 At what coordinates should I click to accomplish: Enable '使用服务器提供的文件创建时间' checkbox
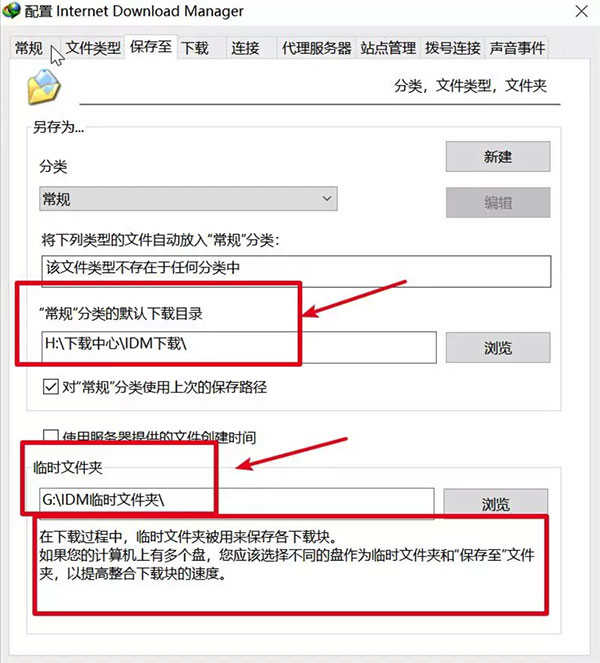pyautogui.click(x=51, y=436)
